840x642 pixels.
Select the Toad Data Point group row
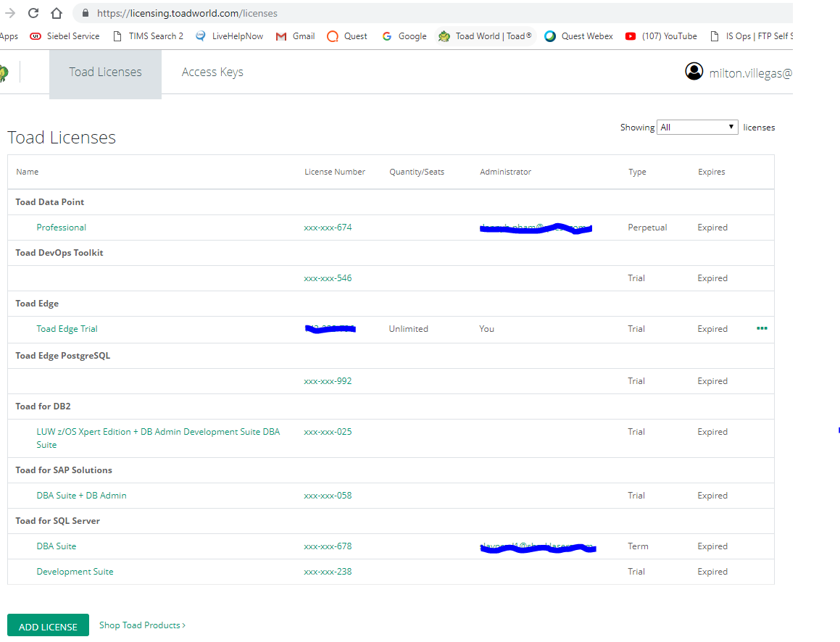pyautogui.click(x=391, y=202)
